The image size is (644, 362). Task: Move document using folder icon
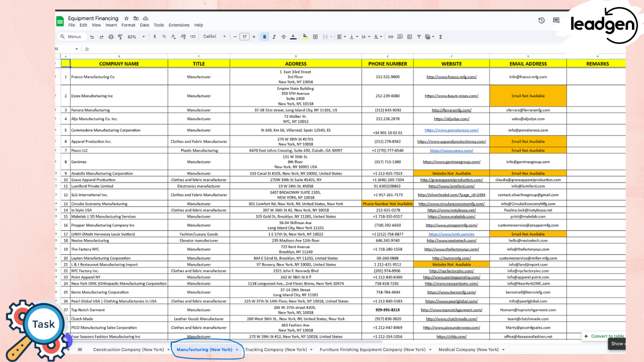(136, 19)
